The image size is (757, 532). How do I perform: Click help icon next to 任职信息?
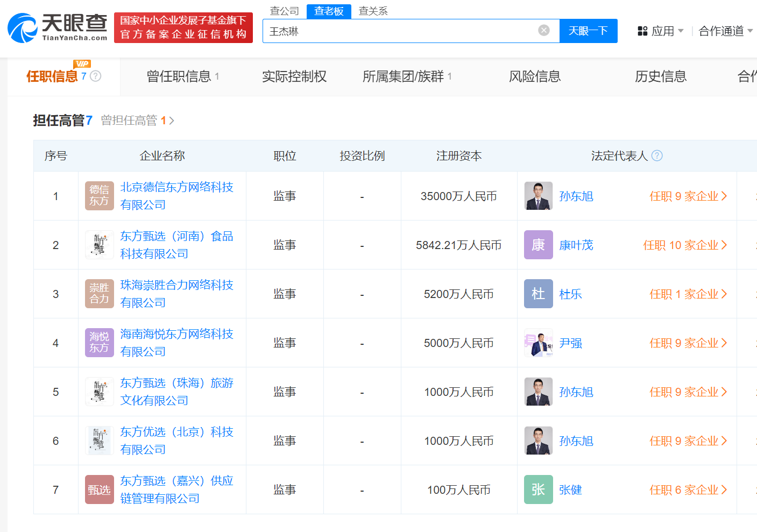[96, 76]
